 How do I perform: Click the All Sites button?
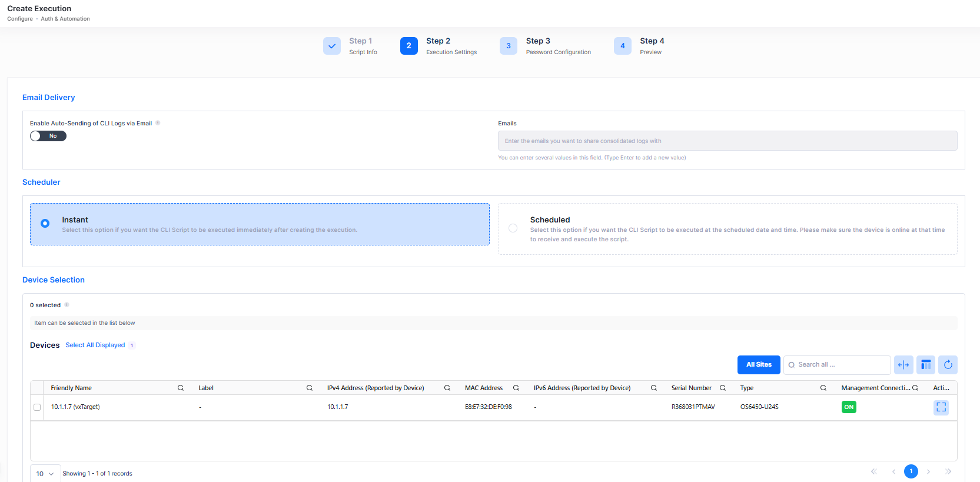759,365
